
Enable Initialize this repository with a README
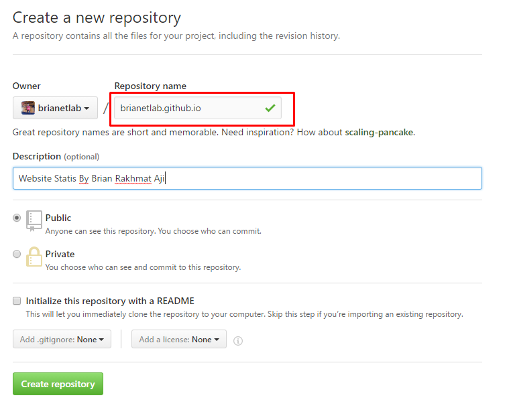click(17, 301)
